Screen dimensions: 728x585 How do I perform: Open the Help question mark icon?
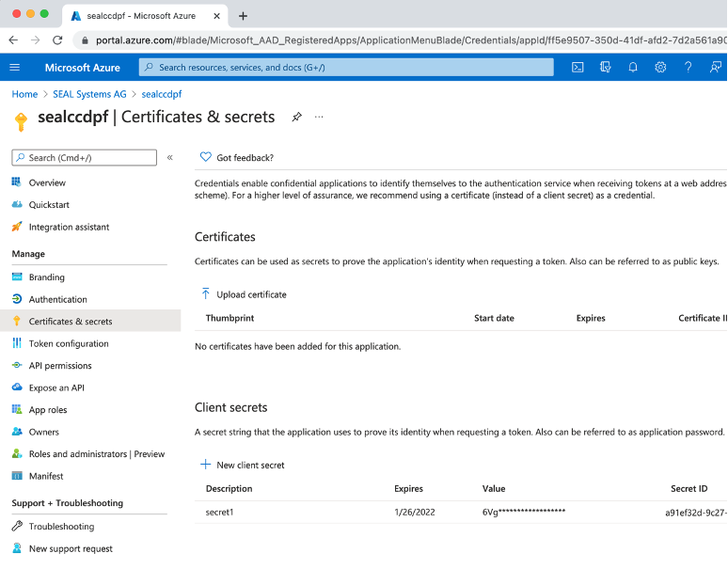click(688, 68)
